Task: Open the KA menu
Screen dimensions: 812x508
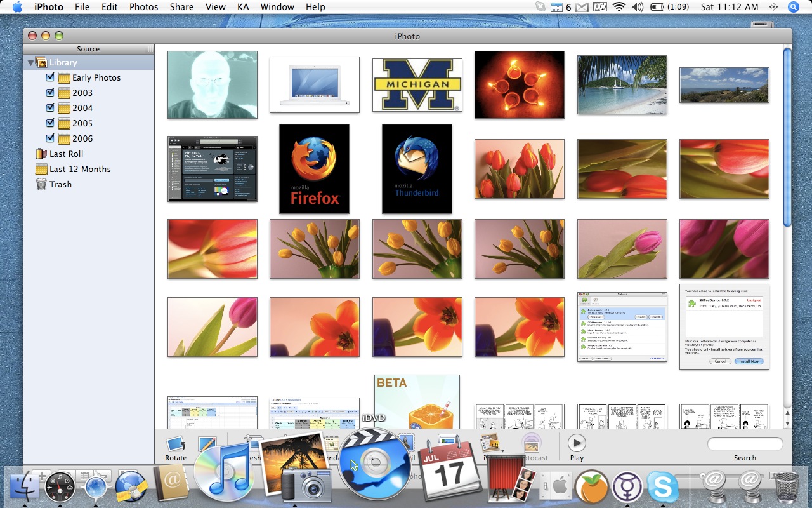Action: pyautogui.click(x=243, y=7)
